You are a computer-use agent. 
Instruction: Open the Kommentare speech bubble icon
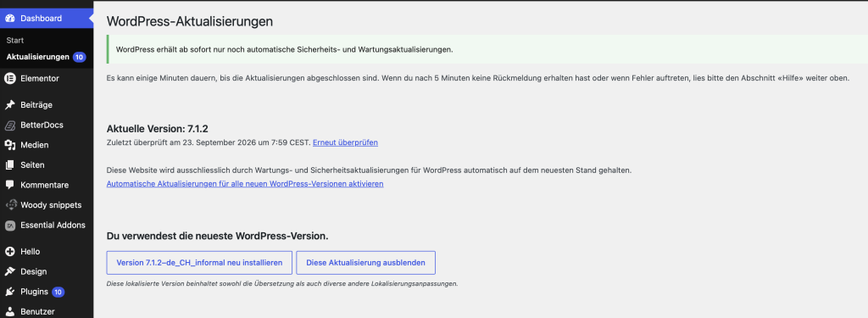[9, 185]
